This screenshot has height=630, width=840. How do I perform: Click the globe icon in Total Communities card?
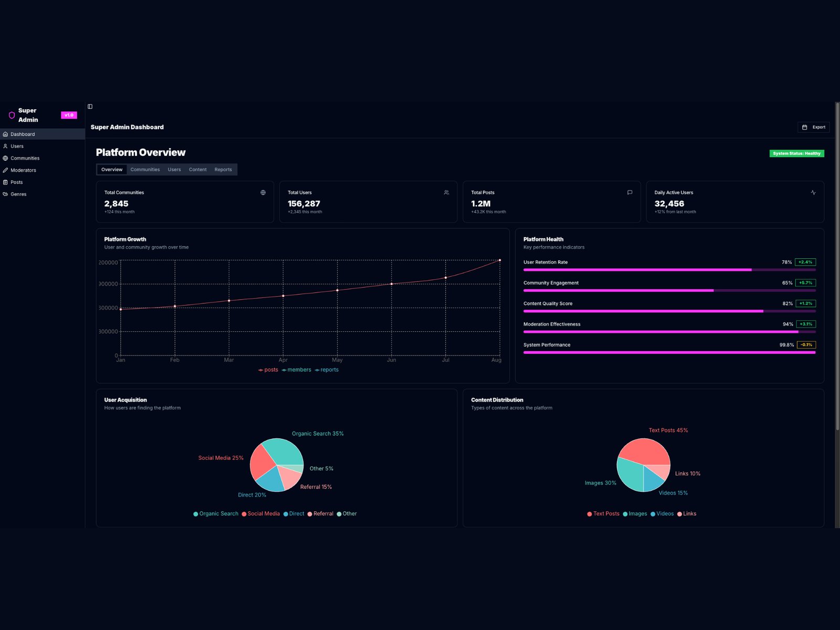[263, 193]
